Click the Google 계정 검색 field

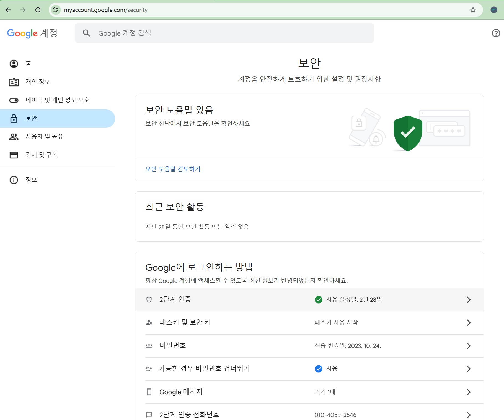pyautogui.click(x=224, y=33)
